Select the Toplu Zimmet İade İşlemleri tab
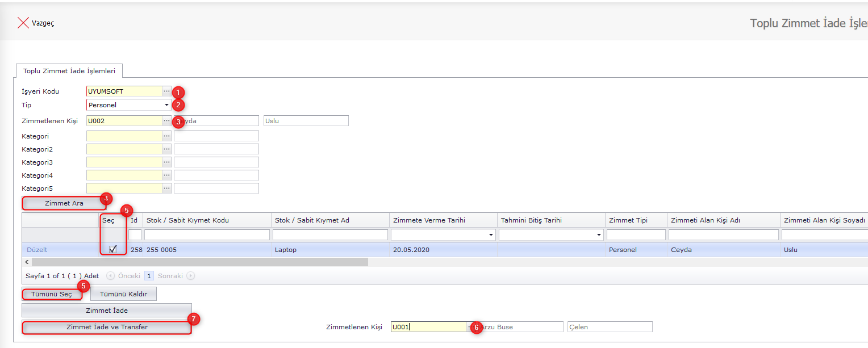 click(x=69, y=71)
